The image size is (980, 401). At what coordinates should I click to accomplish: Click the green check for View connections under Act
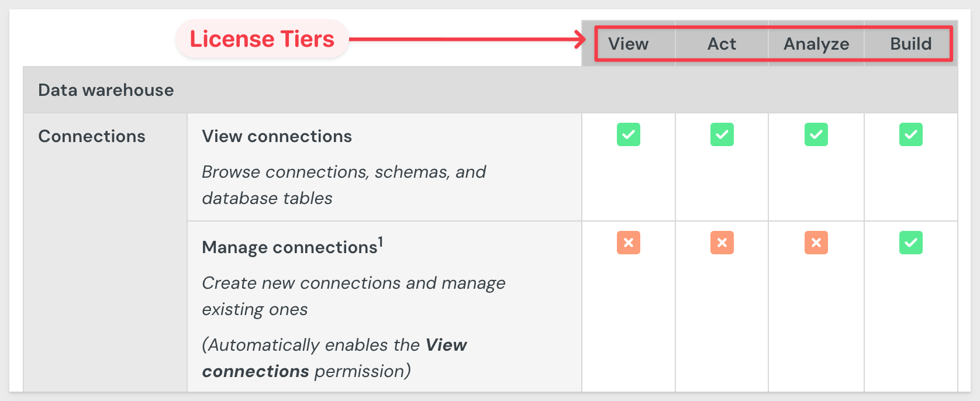tap(722, 134)
